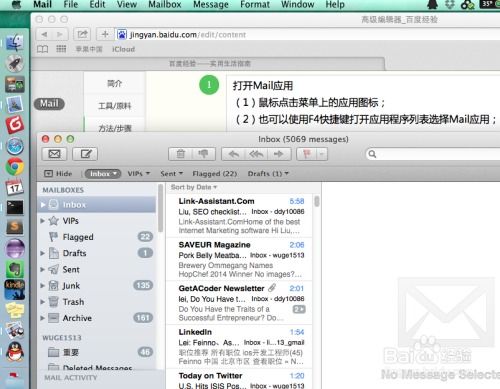This screenshot has width=500, height=389.
Task: Show Flagged (22) messages from favorites bar
Action: [215, 174]
